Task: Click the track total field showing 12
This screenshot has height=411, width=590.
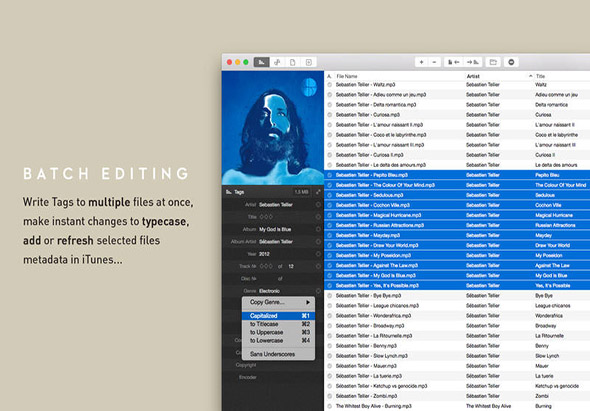Action: (291, 266)
